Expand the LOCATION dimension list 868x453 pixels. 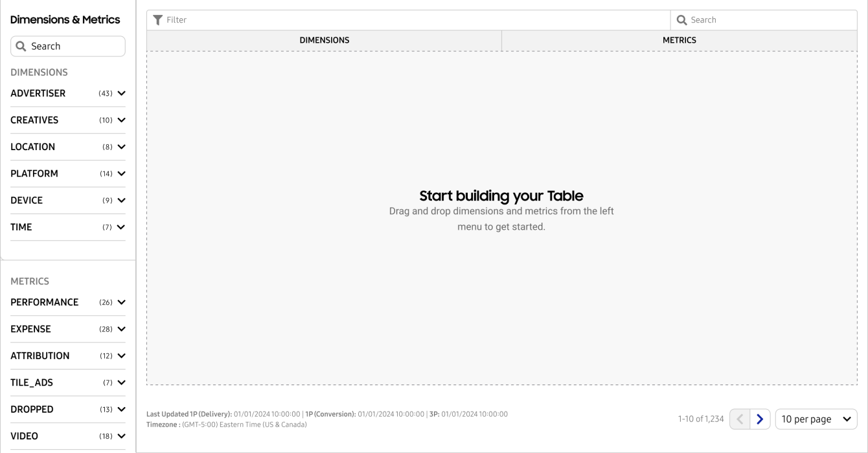(121, 147)
